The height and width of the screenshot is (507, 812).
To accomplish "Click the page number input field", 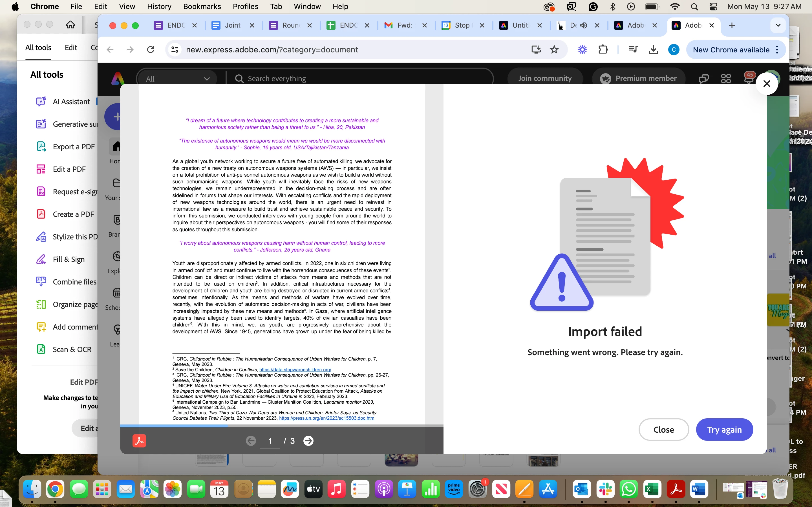I will (270, 441).
